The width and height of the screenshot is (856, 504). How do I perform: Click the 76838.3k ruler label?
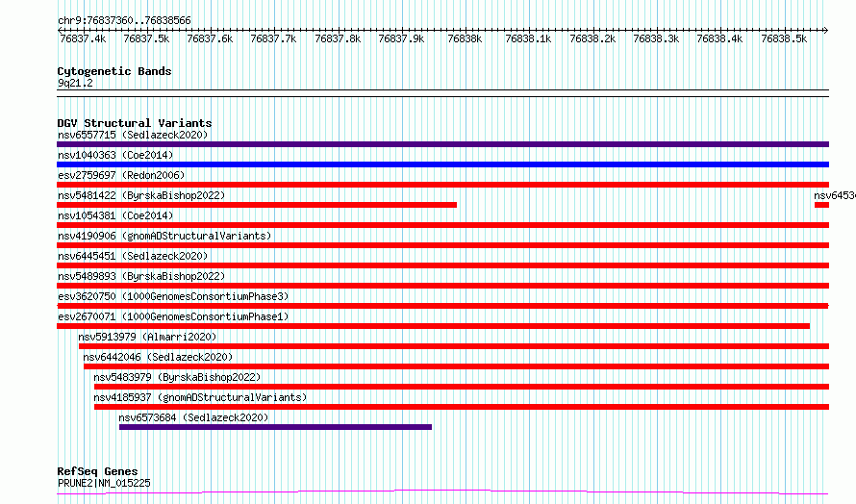point(656,38)
